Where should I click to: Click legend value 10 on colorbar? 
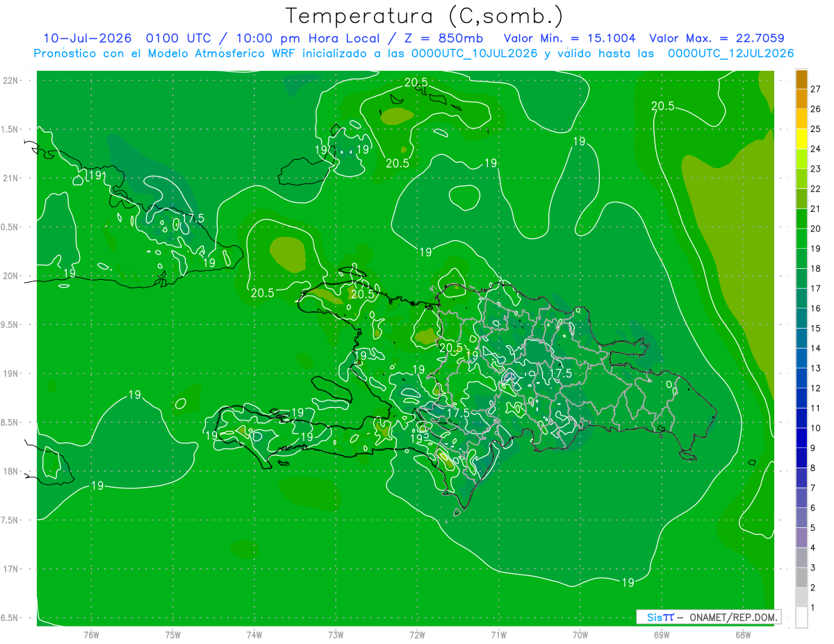coord(817,428)
